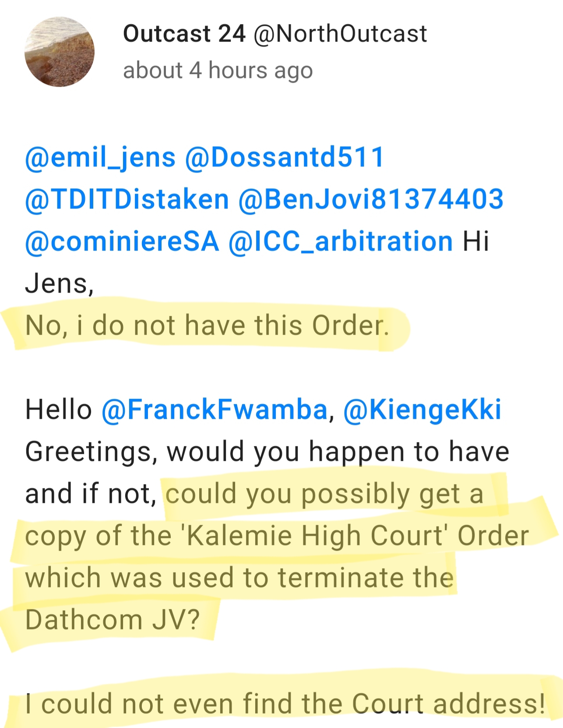This screenshot has width=563, height=728.
Task: Click highlighted 'which was used to terminate the' line
Action: (239, 578)
